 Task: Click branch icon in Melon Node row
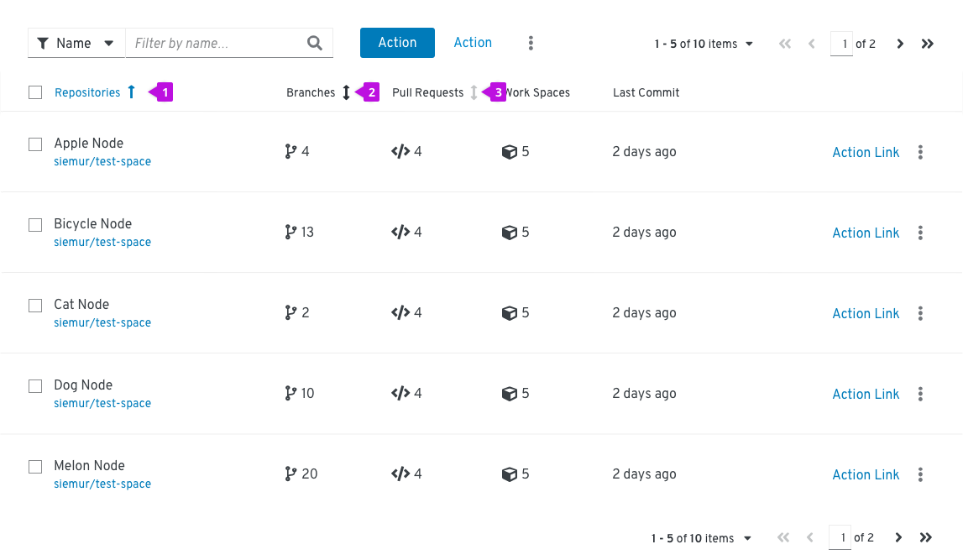(290, 474)
